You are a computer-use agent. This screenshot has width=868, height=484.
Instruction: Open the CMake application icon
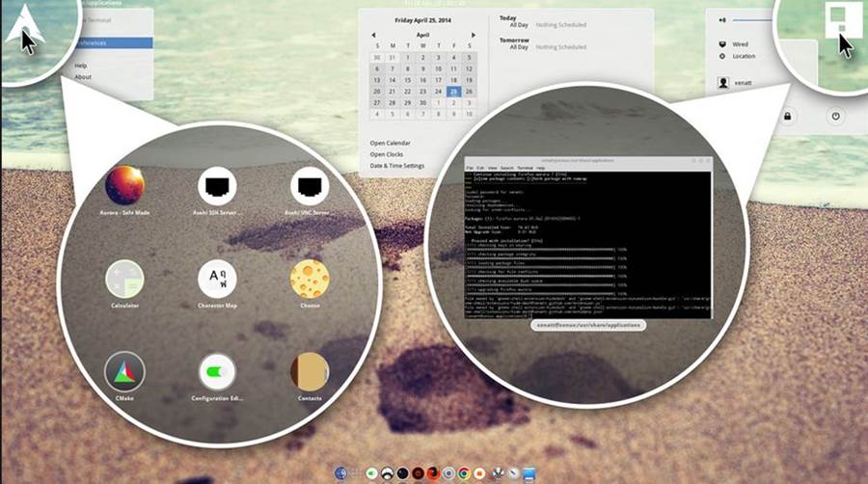pyautogui.click(x=125, y=371)
